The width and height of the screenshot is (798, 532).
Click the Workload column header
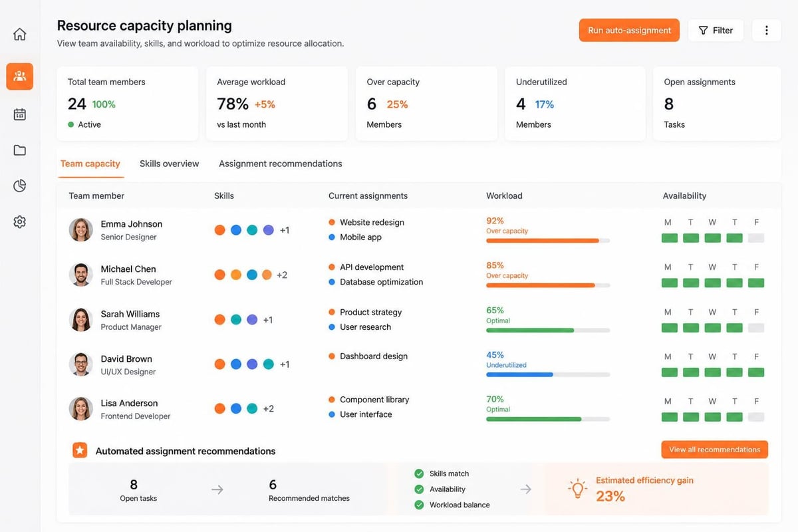(x=504, y=196)
